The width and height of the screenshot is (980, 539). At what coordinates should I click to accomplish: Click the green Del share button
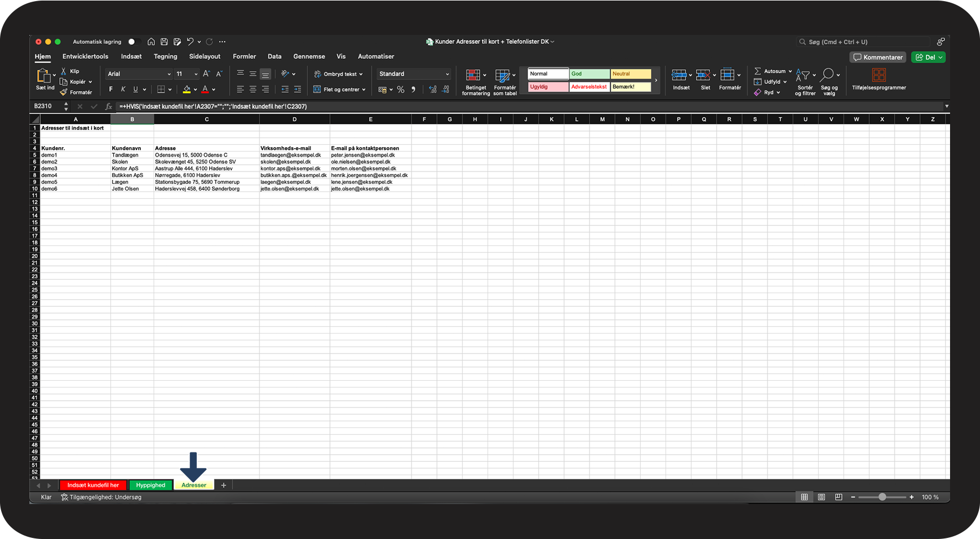pos(928,57)
